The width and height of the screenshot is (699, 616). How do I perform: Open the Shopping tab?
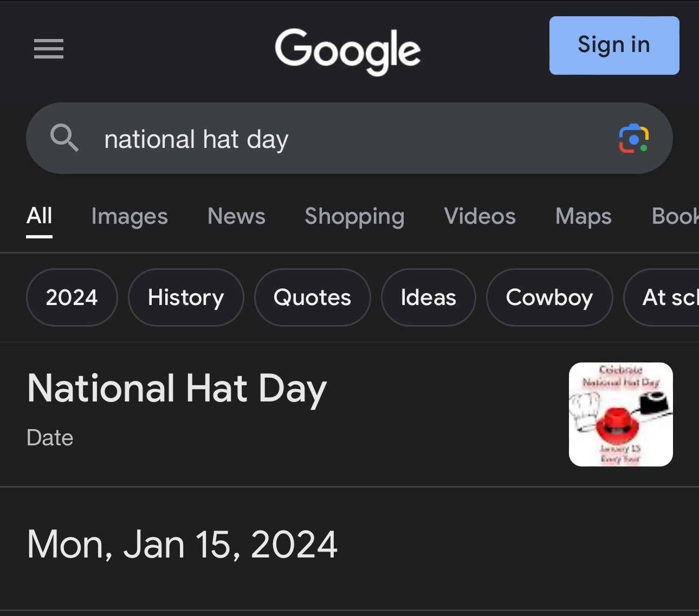(x=354, y=217)
